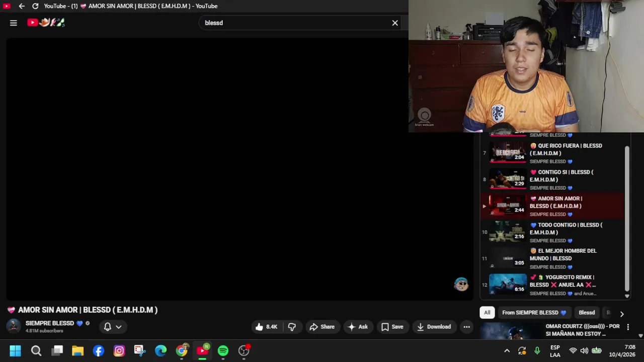Click the playlist scrollbar
644x362 pixels.
[x=627, y=219]
